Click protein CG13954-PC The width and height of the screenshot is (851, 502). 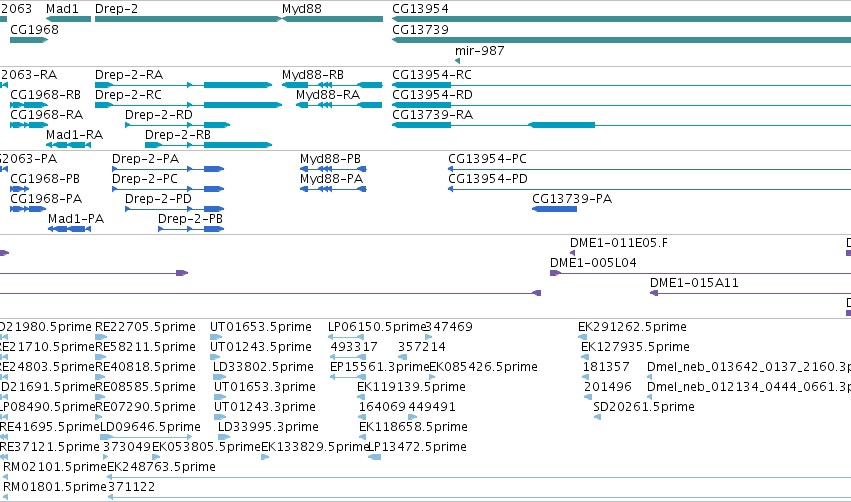tap(649, 169)
